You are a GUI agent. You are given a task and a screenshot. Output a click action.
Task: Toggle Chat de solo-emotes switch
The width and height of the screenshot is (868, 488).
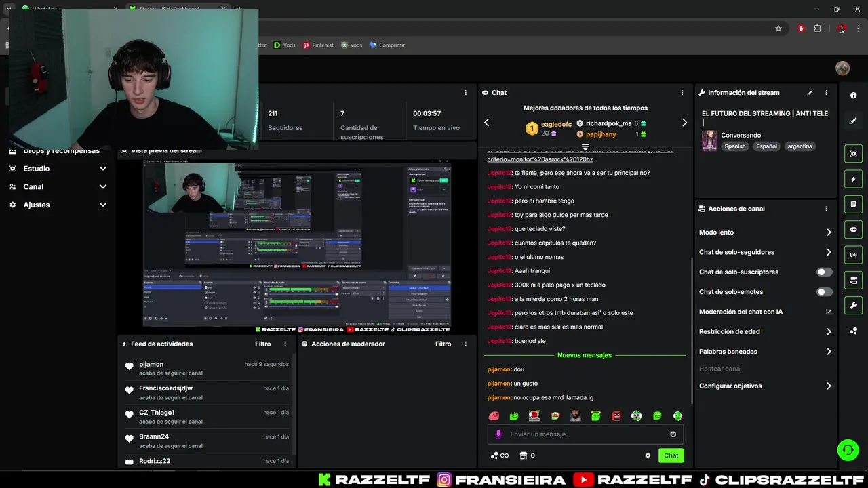tap(824, 292)
